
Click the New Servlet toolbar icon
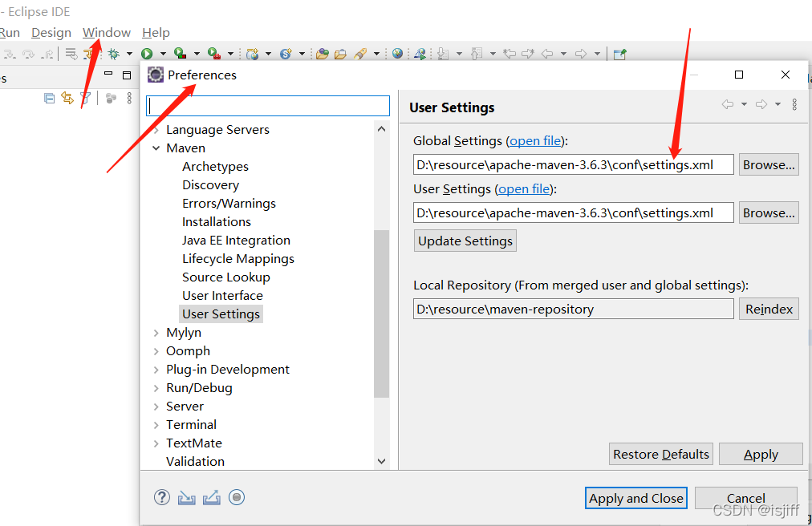(x=286, y=54)
